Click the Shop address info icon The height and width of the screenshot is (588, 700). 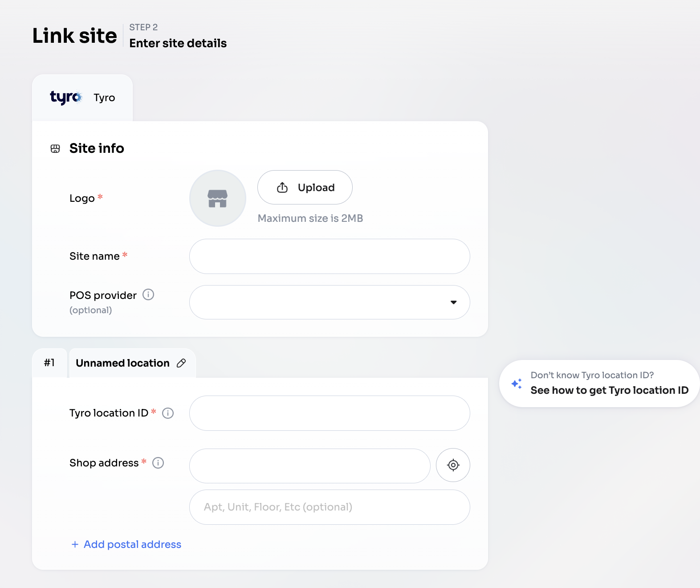pos(158,463)
